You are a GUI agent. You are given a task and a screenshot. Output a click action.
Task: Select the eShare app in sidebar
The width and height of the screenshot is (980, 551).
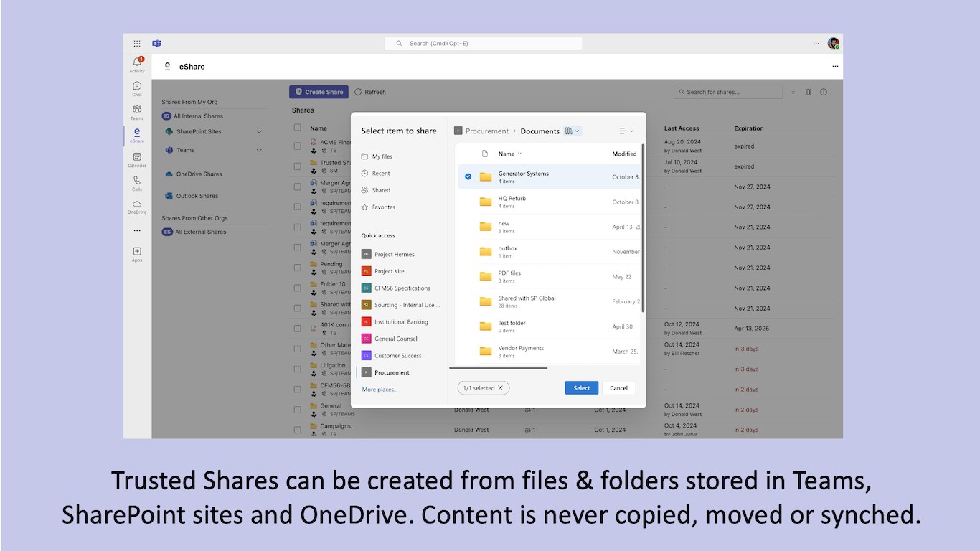[137, 136]
